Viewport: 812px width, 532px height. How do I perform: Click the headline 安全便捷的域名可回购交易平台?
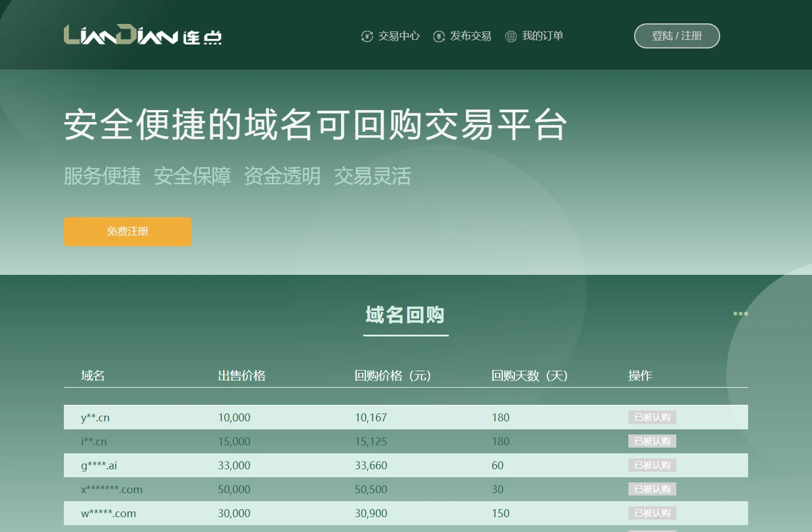click(315, 124)
